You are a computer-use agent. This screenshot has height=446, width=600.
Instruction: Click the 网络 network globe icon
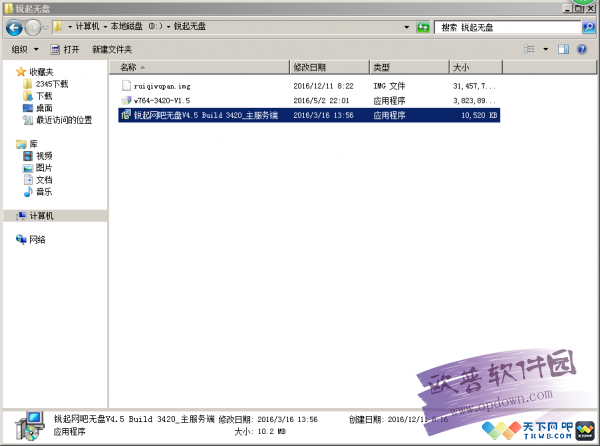click(21, 239)
